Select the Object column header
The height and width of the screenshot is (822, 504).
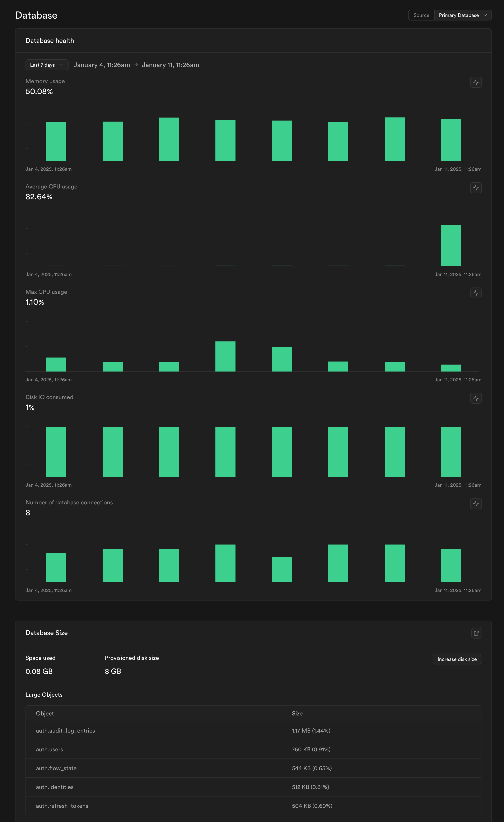44,714
